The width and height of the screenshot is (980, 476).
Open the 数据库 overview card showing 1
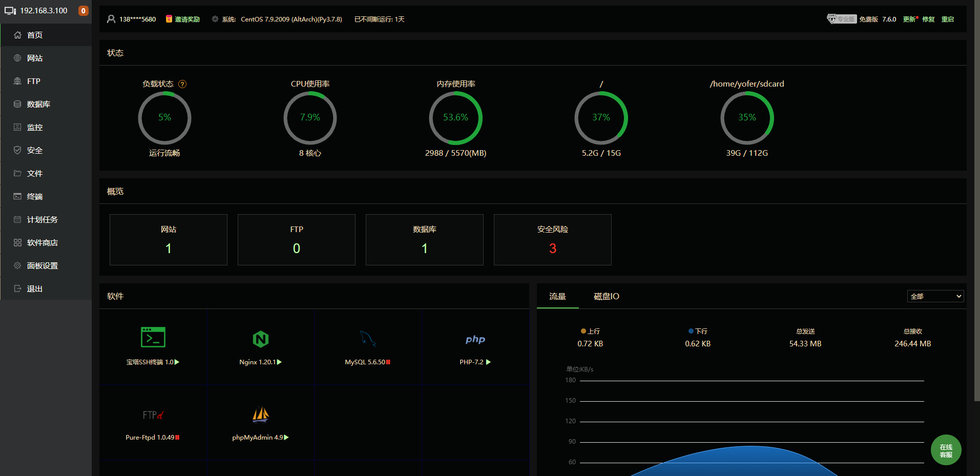point(425,240)
